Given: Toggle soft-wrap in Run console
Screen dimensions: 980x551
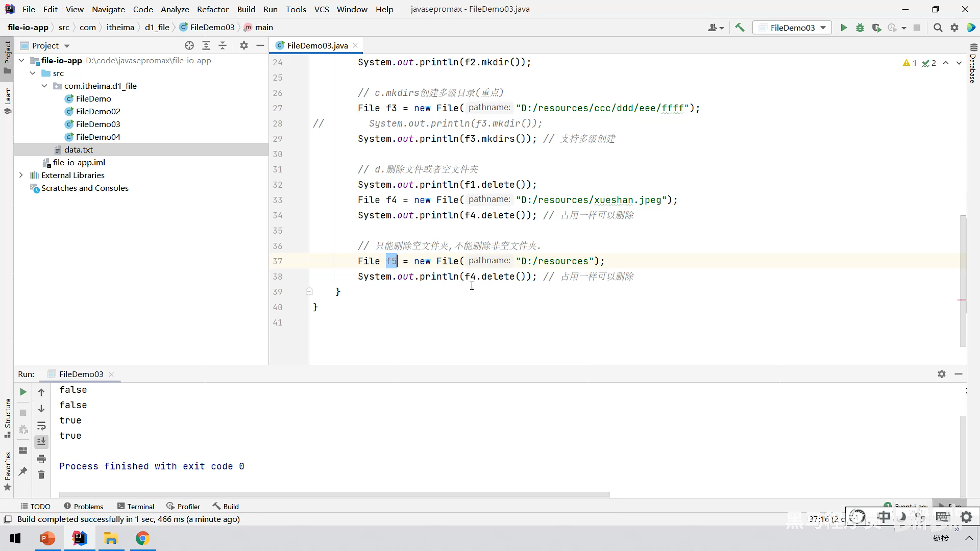Looking at the screenshot, I should point(41,425).
